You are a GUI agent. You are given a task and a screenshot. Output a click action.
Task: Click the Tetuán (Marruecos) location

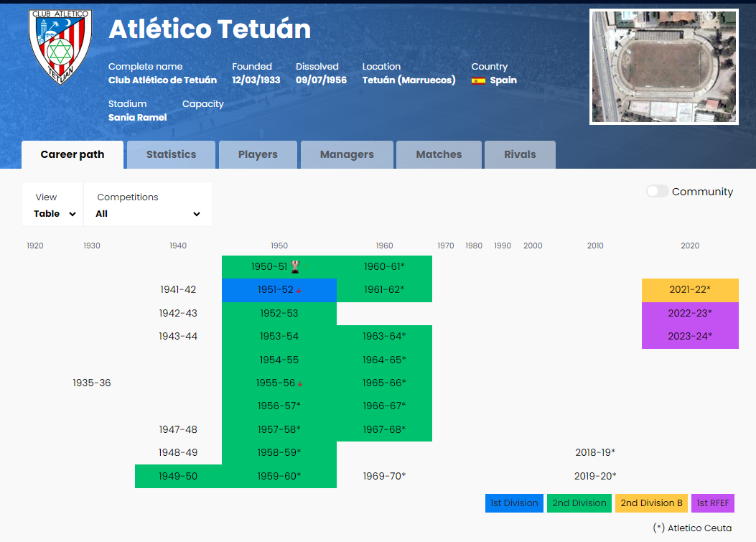point(409,80)
